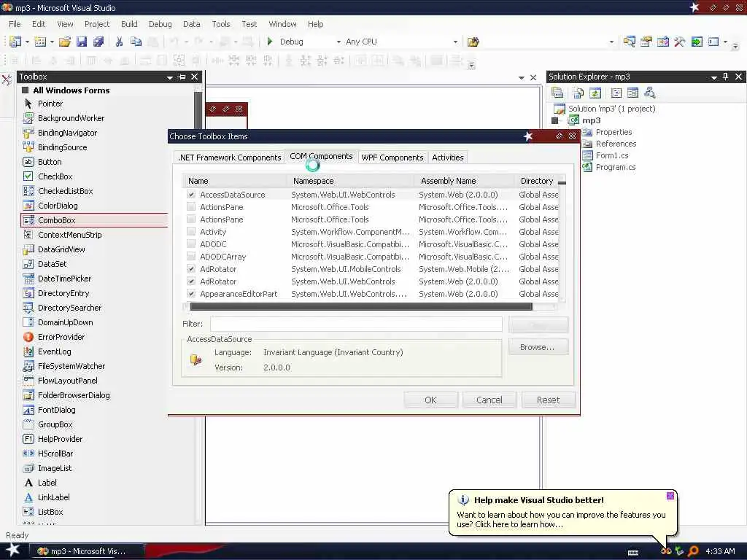Click View Code icon in Solution Explorer

tap(616, 93)
